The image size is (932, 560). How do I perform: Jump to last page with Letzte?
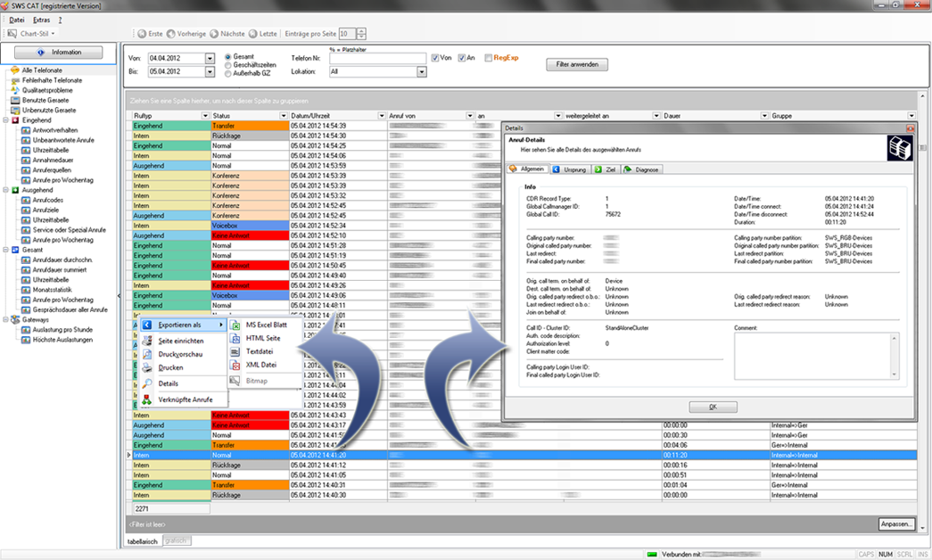pos(263,34)
